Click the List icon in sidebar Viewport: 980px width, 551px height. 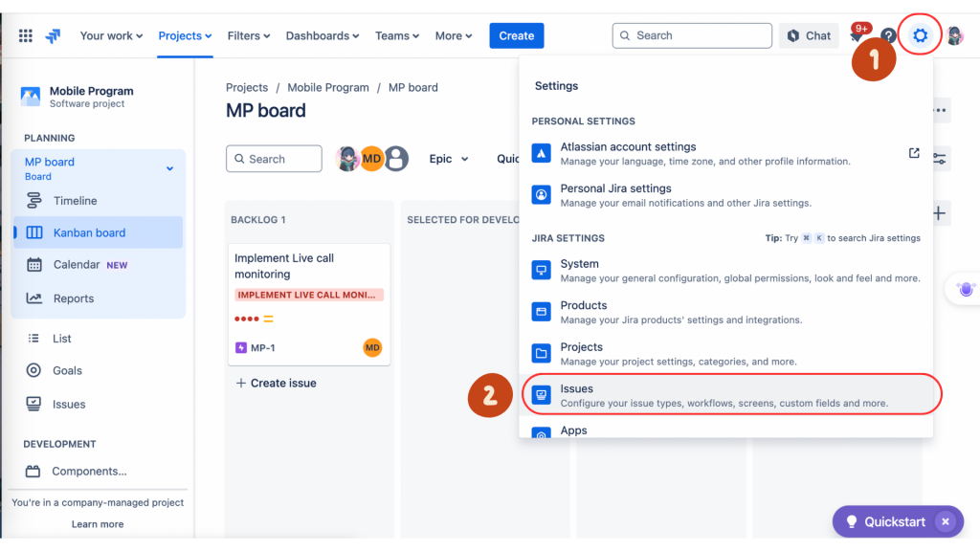[33, 338]
